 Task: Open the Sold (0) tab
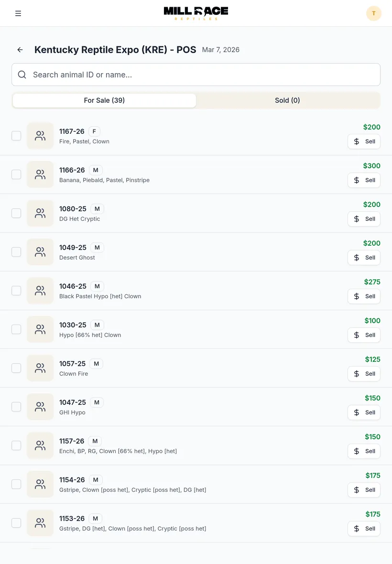[287, 100]
